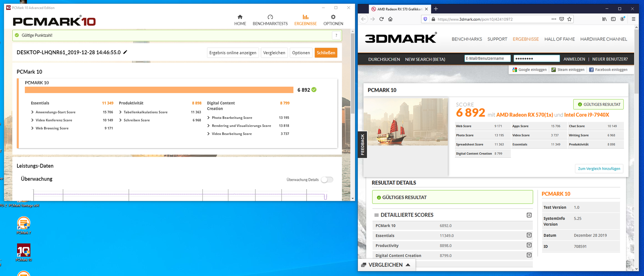Open PCMark 7 desktop shortcut
This screenshot has height=276, width=644.
tap(23, 225)
